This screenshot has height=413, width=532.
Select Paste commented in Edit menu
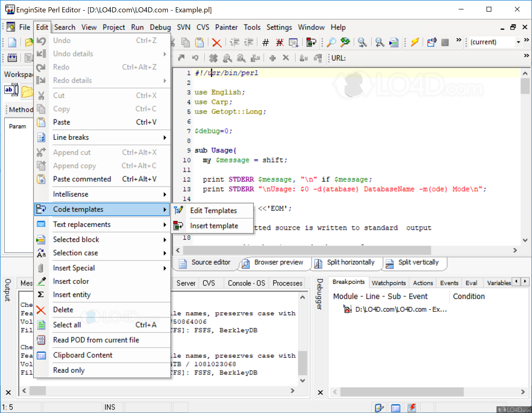point(82,179)
